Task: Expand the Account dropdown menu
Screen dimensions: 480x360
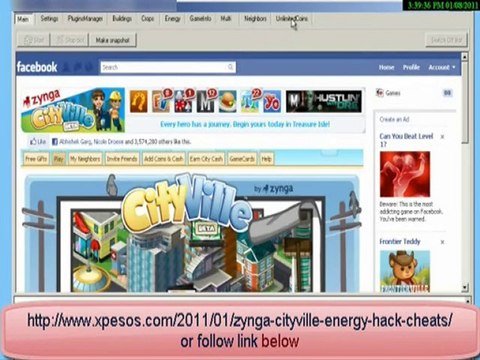Action: (442, 67)
